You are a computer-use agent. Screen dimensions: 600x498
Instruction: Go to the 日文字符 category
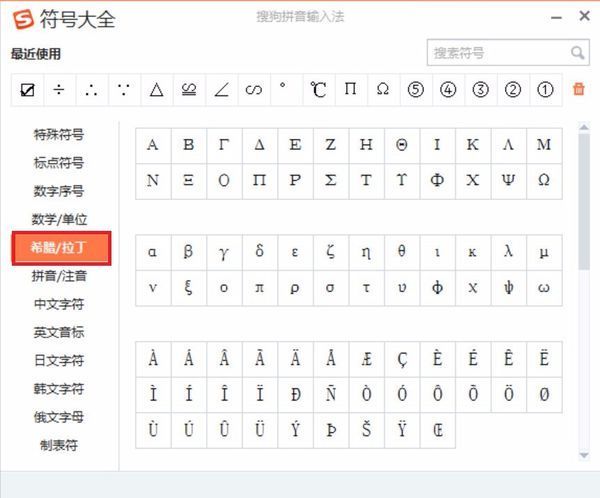[x=59, y=360]
